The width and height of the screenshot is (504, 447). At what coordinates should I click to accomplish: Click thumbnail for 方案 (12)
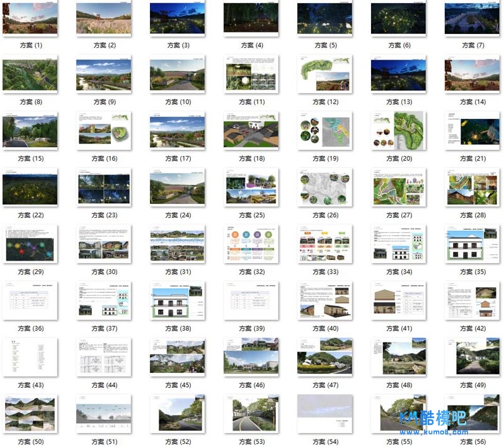pos(324,74)
